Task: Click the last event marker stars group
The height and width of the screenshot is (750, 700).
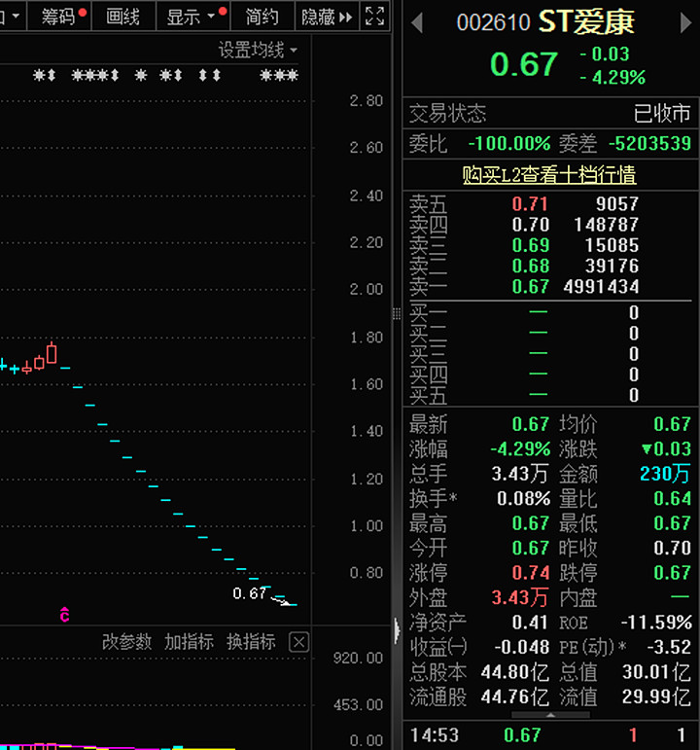Action: click(x=279, y=75)
